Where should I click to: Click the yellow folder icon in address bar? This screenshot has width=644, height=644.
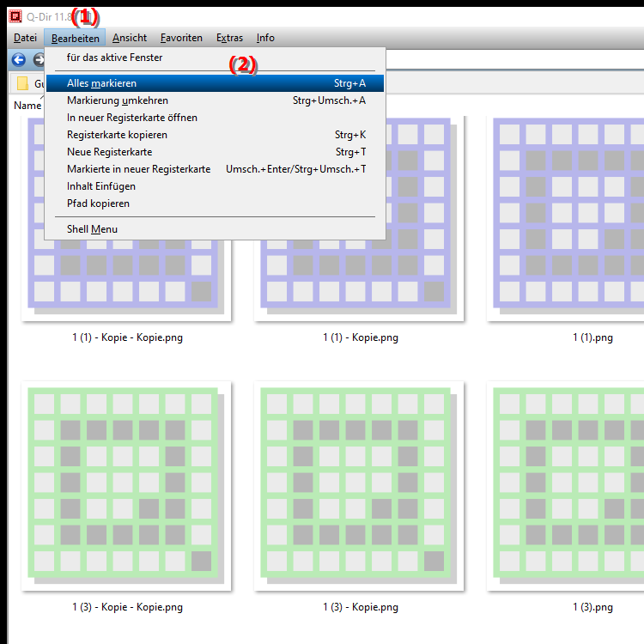click(x=22, y=83)
